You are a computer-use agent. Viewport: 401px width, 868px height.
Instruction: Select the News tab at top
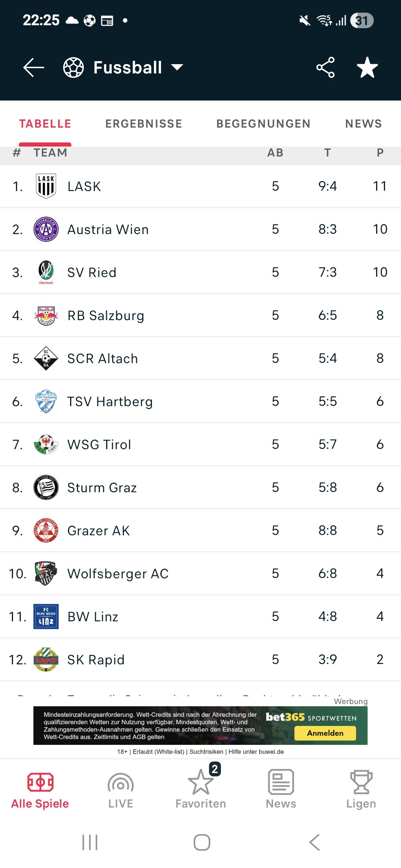point(363,124)
